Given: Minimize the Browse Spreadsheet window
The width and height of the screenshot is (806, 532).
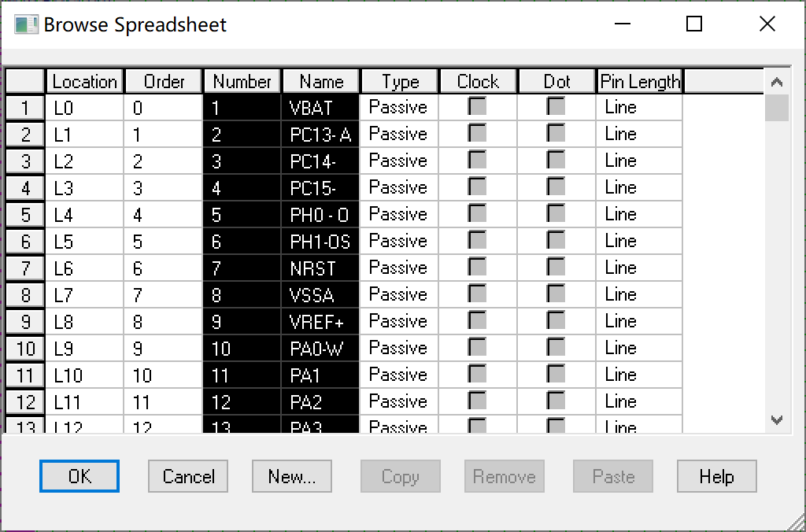Looking at the screenshot, I should click(x=622, y=24).
